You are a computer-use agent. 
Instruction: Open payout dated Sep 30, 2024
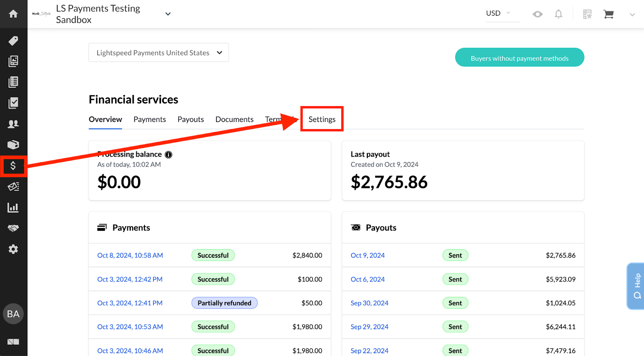click(369, 303)
